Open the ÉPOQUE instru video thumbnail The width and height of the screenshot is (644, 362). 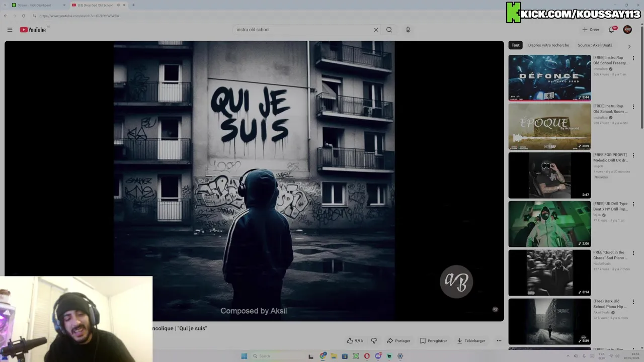click(549, 127)
